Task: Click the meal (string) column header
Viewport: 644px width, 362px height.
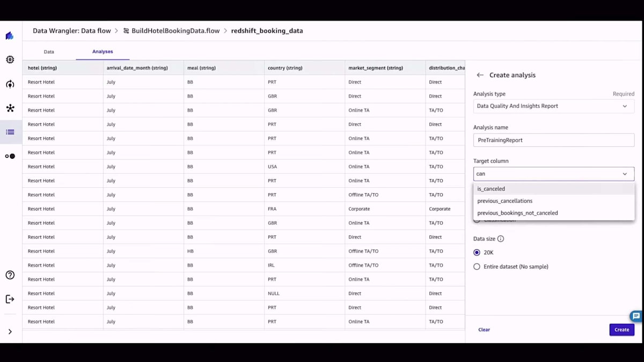Action: (224, 68)
